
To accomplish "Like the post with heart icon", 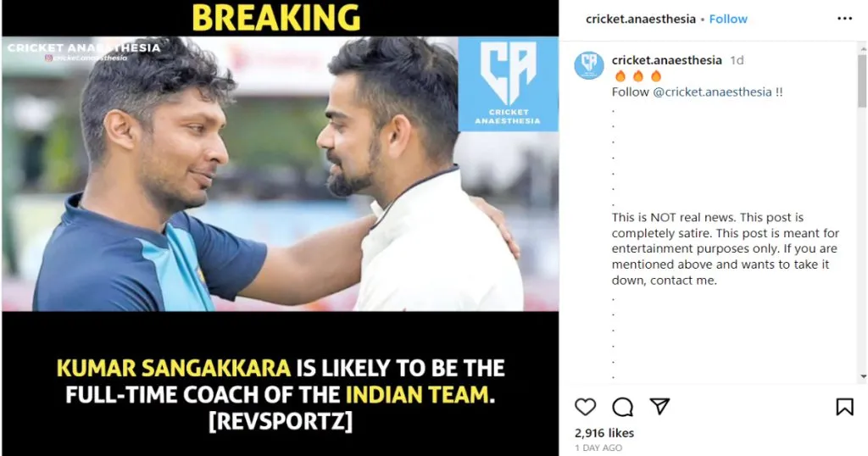I will point(585,407).
